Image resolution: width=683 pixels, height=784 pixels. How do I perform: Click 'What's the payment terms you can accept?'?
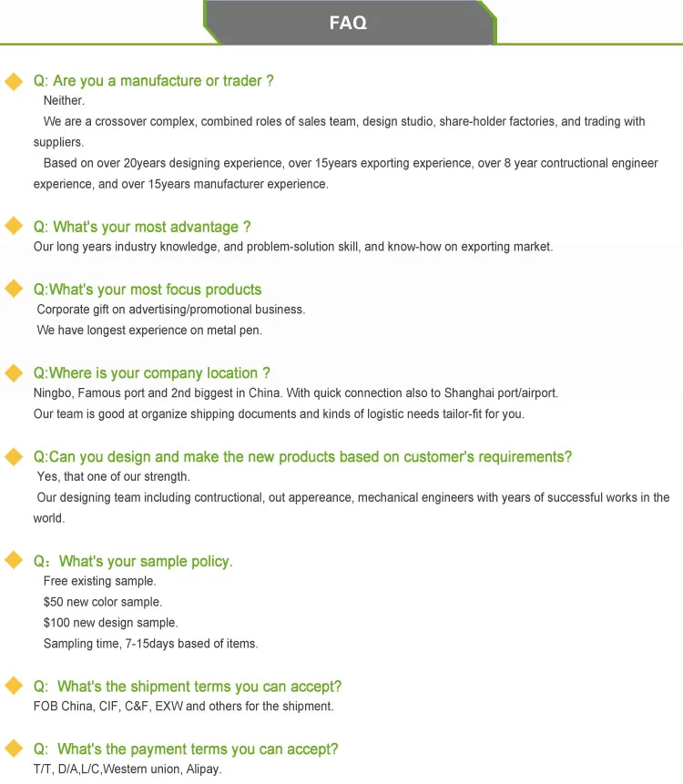[x=186, y=749]
